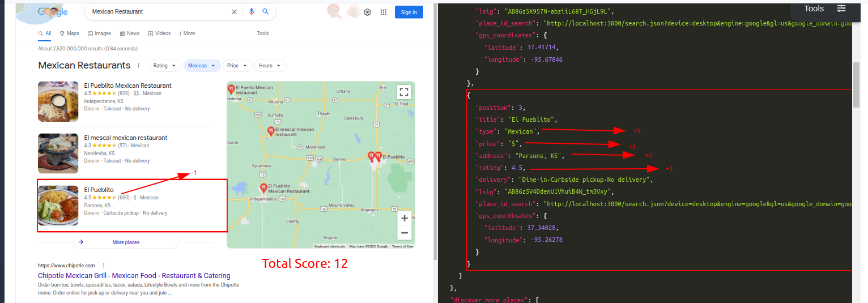
Task: Zoom in the map with plus button
Action: [404, 218]
